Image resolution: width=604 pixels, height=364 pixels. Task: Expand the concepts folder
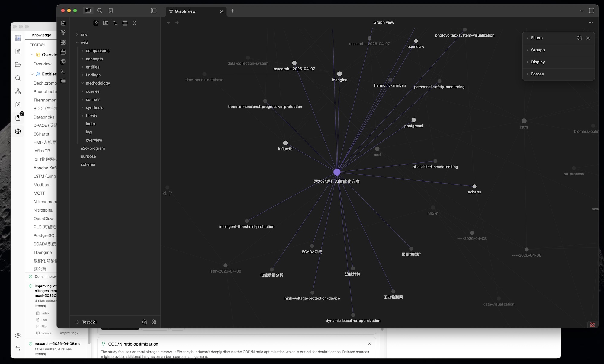(x=94, y=59)
